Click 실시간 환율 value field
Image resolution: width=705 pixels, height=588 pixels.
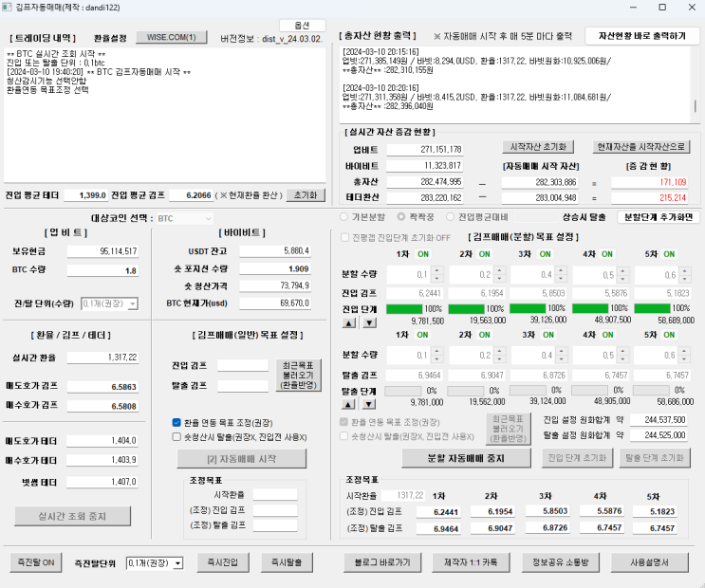(103, 358)
